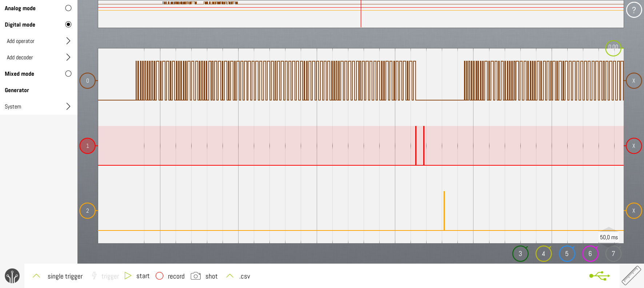Expand the Add operator submenu
The width and height of the screenshot is (644, 288).
click(68, 41)
